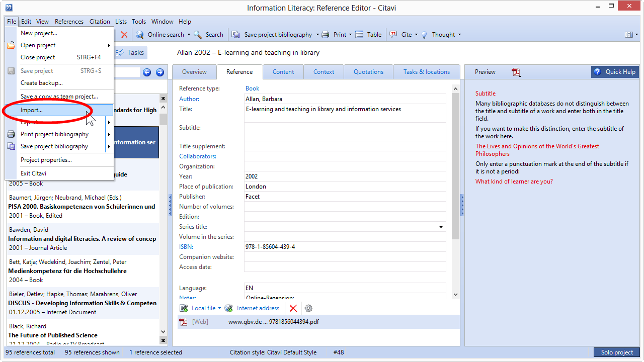Click the Quick Help button

pos(615,72)
